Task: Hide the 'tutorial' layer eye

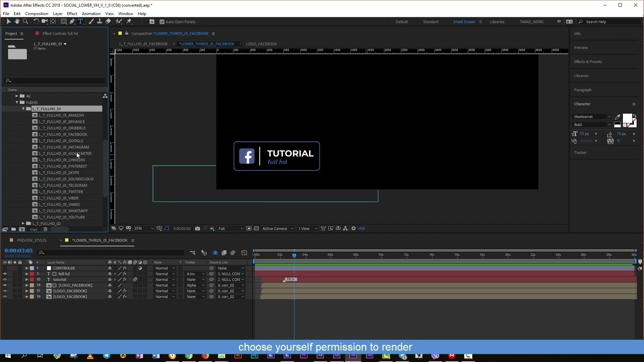Action: 5,280
